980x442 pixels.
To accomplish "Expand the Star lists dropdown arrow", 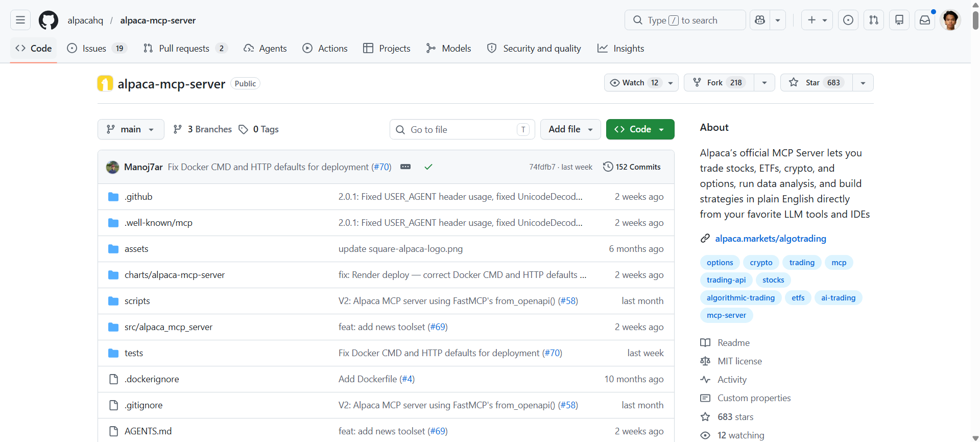I will point(863,83).
